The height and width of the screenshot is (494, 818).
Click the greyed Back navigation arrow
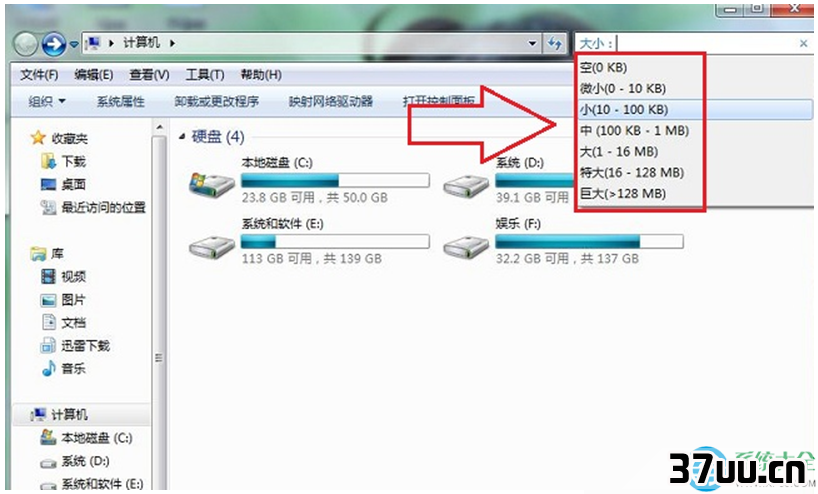pos(25,44)
